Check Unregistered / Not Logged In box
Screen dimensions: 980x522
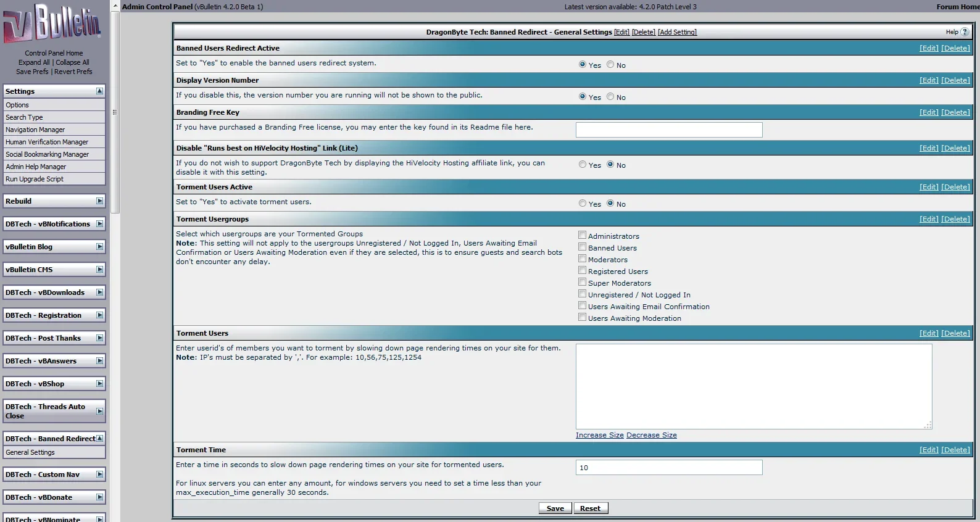click(582, 294)
